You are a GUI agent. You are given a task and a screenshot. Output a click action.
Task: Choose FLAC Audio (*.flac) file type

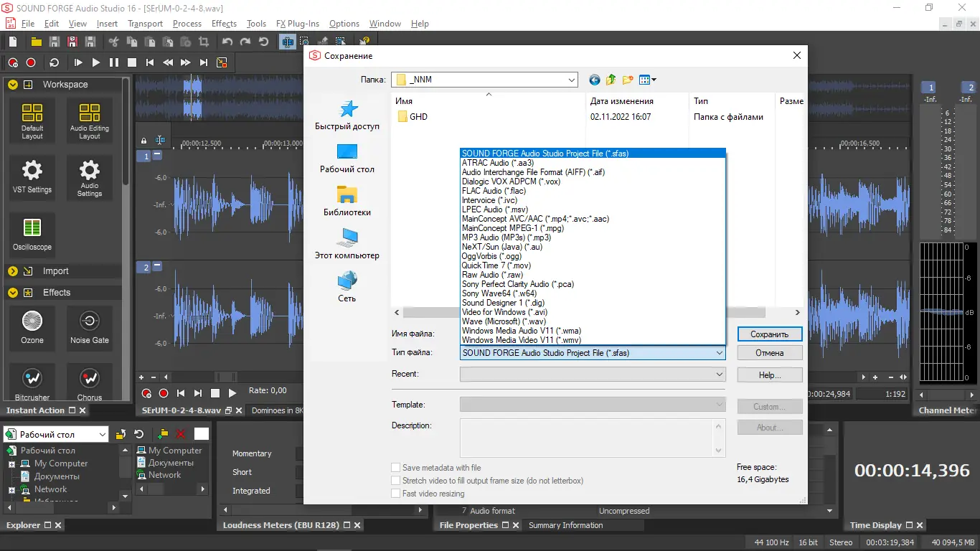[593, 191]
